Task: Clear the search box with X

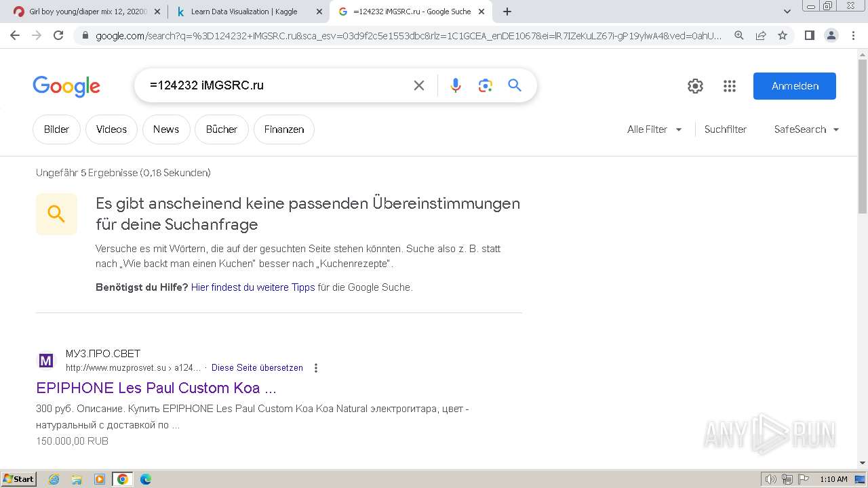Action: (419, 85)
